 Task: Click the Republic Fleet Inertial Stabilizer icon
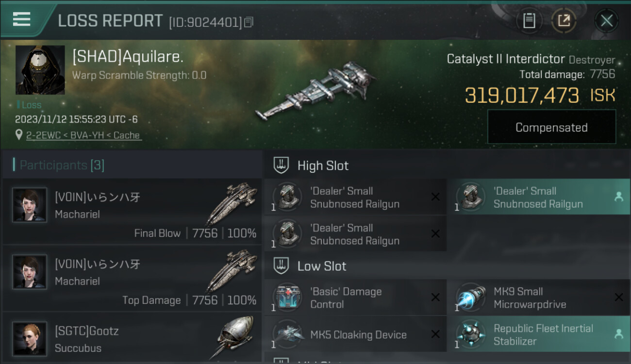tap(471, 334)
